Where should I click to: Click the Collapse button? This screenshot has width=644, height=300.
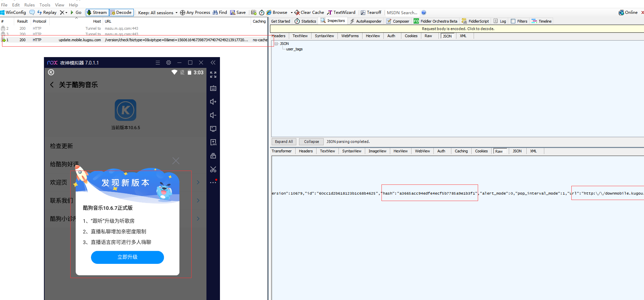click(x=311, y=142)
